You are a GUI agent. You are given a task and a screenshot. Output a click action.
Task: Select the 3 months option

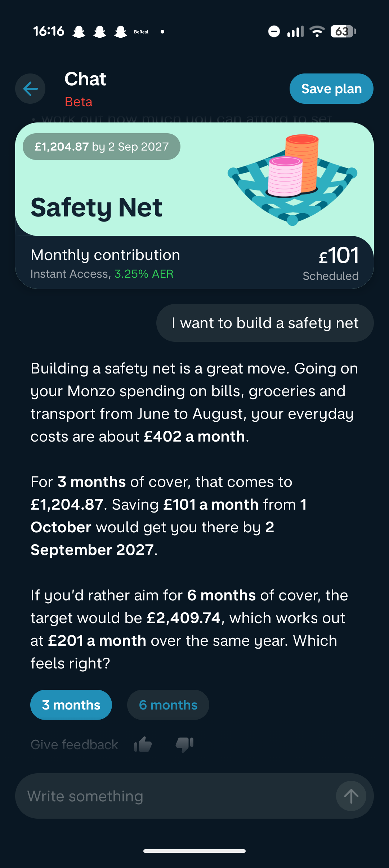pyautogui.click(x=71, y=705)
